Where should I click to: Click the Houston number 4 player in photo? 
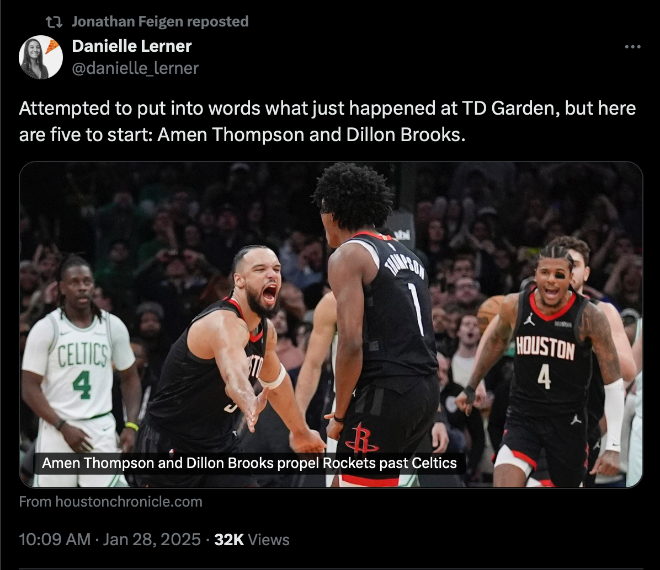[547, 362]
